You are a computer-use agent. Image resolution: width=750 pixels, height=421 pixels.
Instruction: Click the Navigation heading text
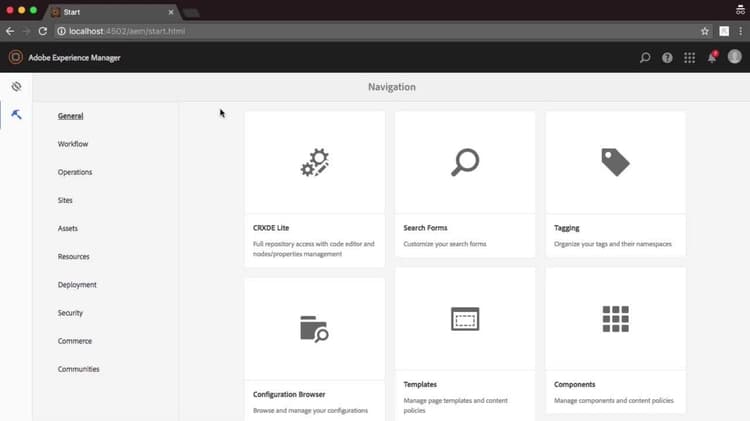pos(392,87)
